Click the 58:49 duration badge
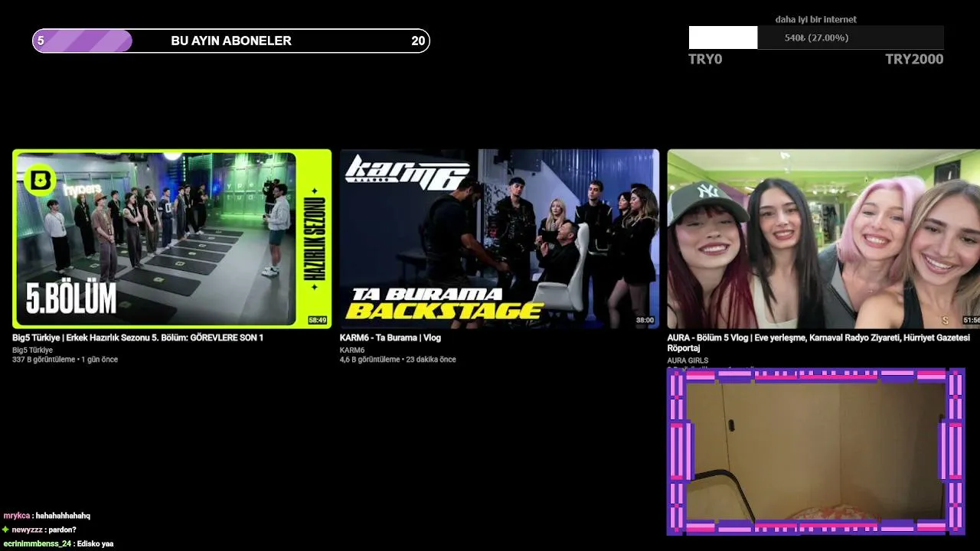Image resolution: width=980 pixels, height=551 pixels. pyautogui.click(x=317, y=320)
